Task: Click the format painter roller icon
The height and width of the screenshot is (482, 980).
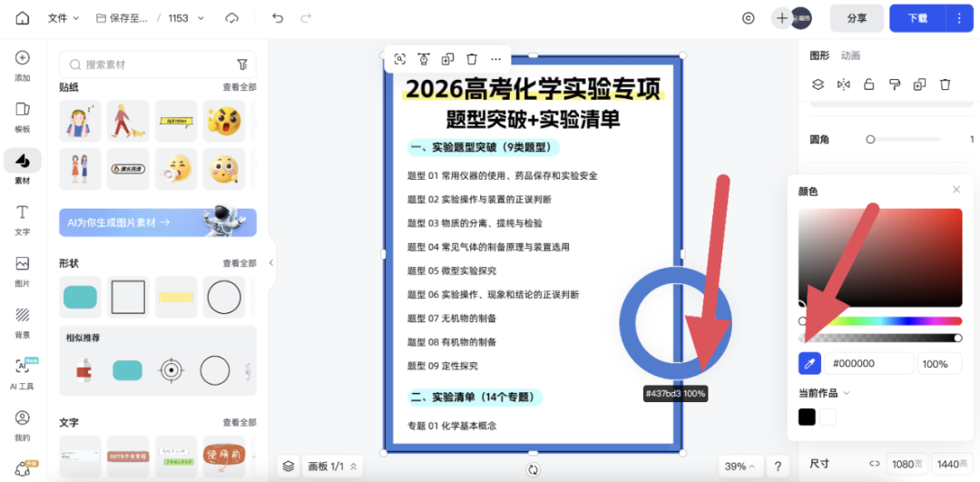Action: 894,84
